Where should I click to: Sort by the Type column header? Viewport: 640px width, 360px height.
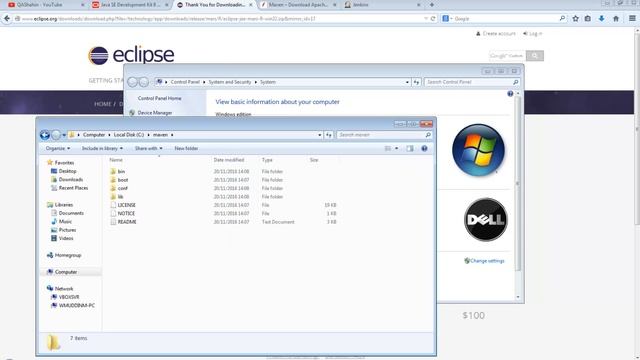tap(267, 160)
